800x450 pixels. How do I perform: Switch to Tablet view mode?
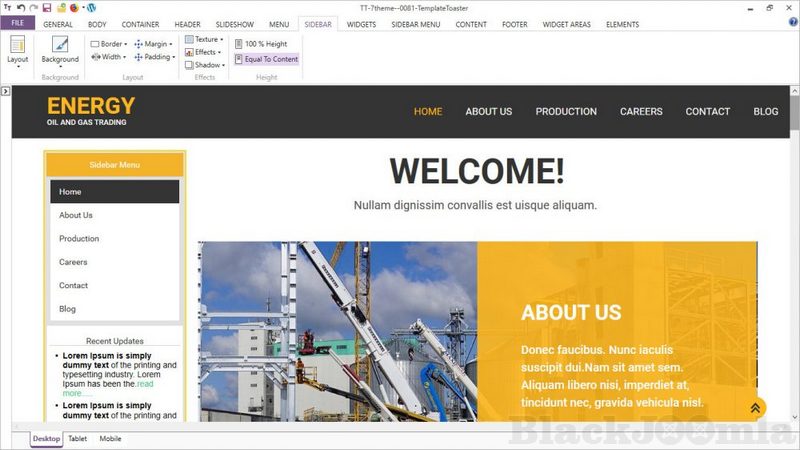[77, 438]
